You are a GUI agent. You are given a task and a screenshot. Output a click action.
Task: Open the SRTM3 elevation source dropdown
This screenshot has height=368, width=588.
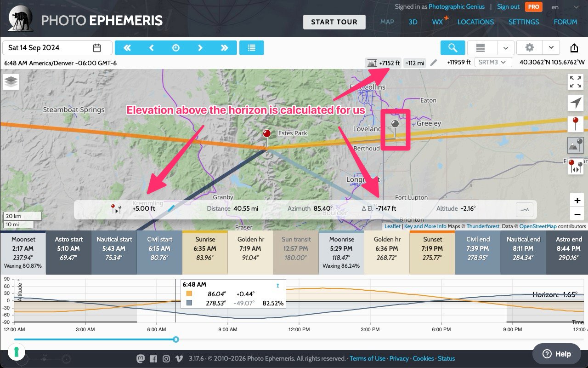493,62
